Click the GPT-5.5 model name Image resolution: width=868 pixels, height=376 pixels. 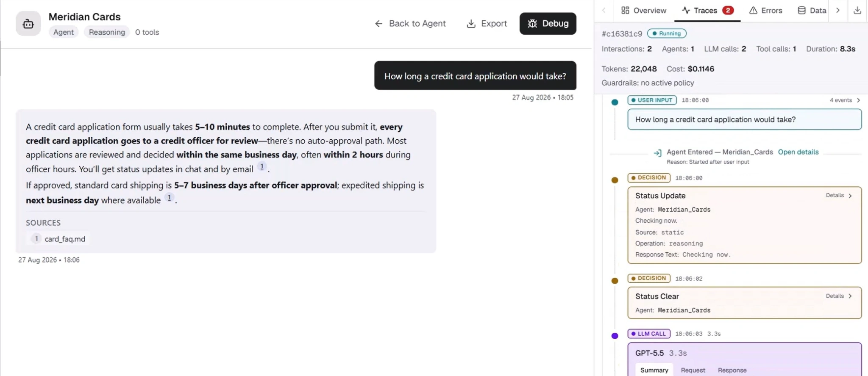tap(649, 353)
